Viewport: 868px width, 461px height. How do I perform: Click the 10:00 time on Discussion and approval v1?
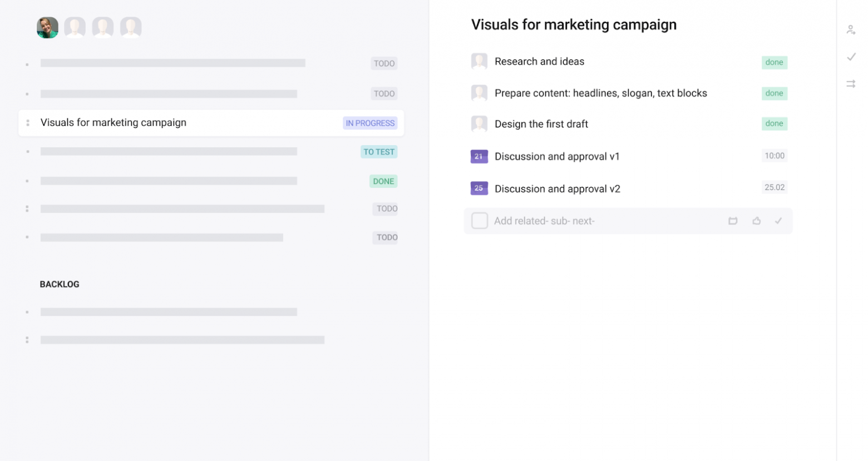774,156
